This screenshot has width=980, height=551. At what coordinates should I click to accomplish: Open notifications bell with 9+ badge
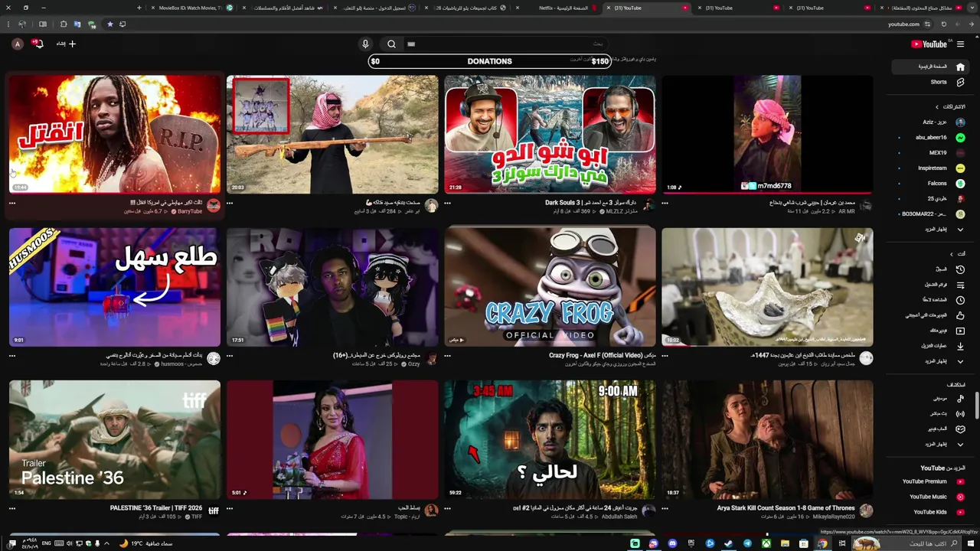pos(38,44)
